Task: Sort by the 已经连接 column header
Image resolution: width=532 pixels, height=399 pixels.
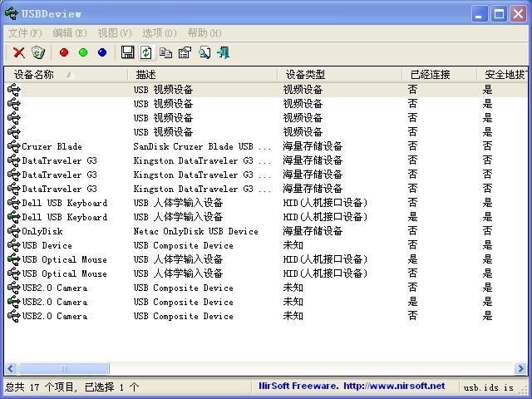Action: (431, 75)
